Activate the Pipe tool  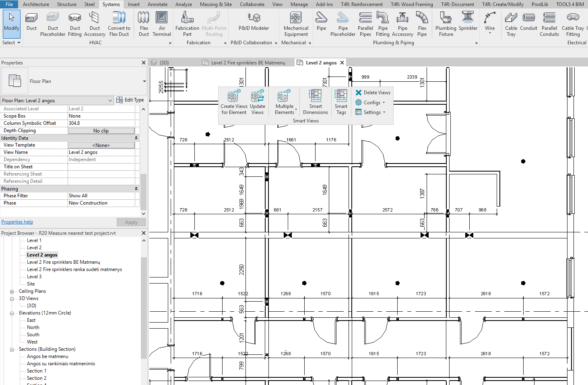321,22
